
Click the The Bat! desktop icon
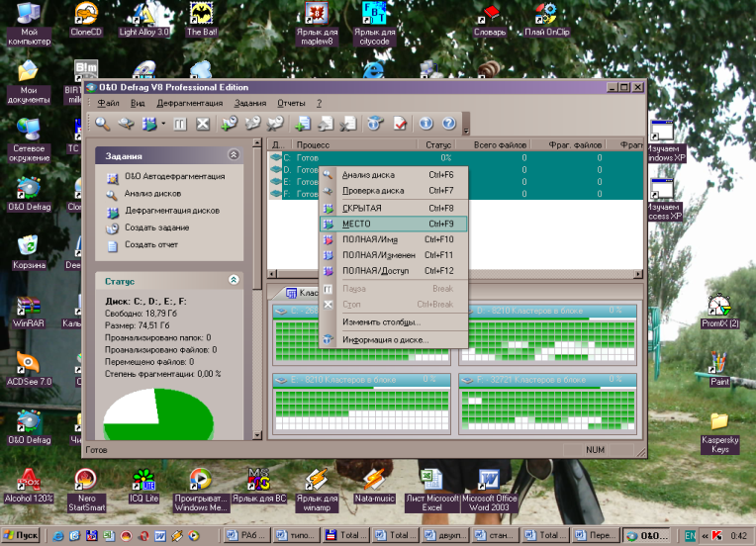pos(202,19)
